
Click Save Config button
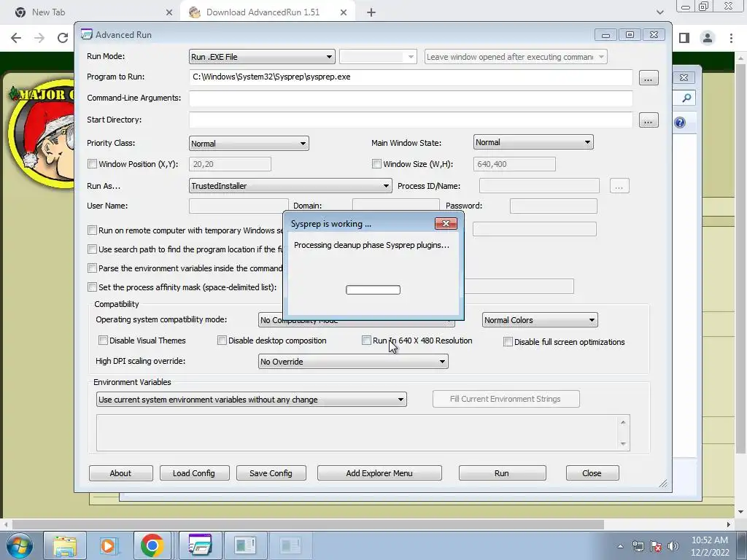271,472
